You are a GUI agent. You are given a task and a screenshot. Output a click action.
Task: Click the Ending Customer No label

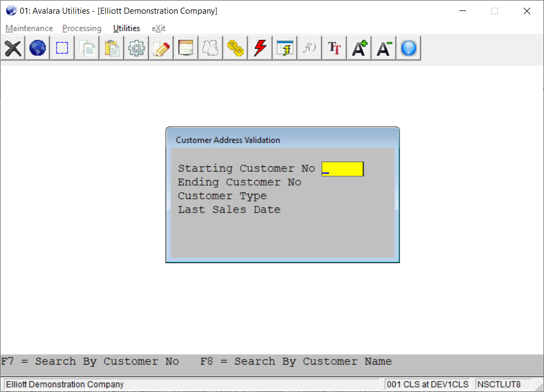(x=240, y=182)
